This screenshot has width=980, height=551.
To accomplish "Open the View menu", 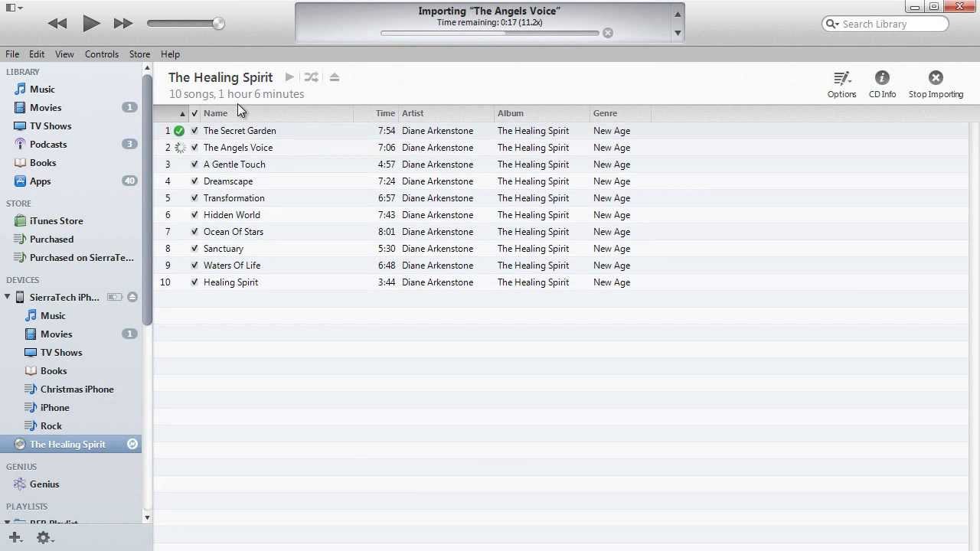I will click(64, 54).
